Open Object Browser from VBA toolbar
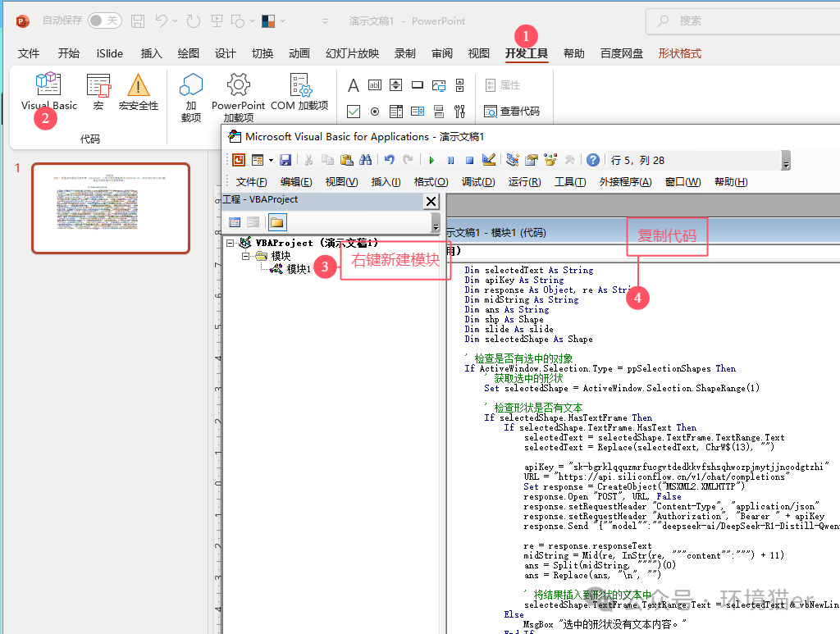Screen dimensions: 840x634 550,160
